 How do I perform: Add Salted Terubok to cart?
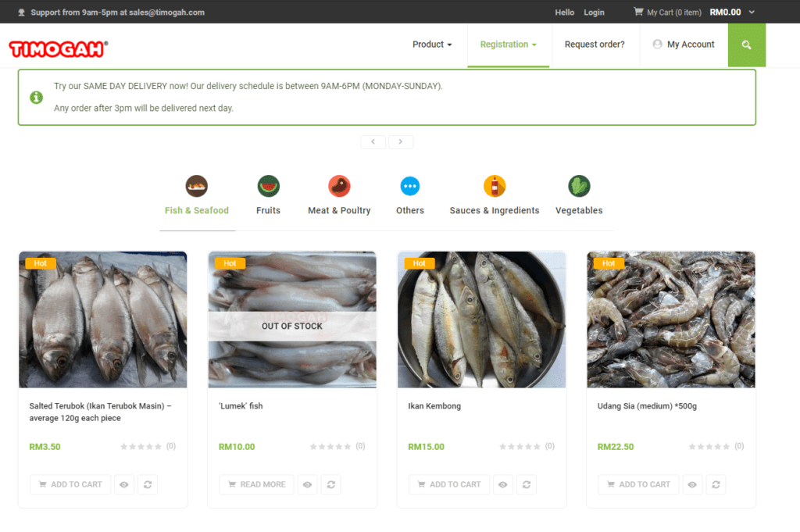[x=70, y=484]
